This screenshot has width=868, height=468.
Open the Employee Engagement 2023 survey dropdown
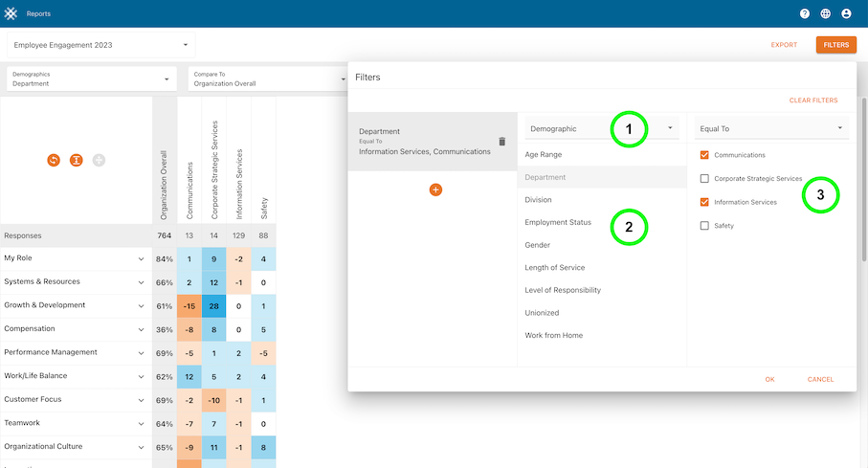point(100,45)
